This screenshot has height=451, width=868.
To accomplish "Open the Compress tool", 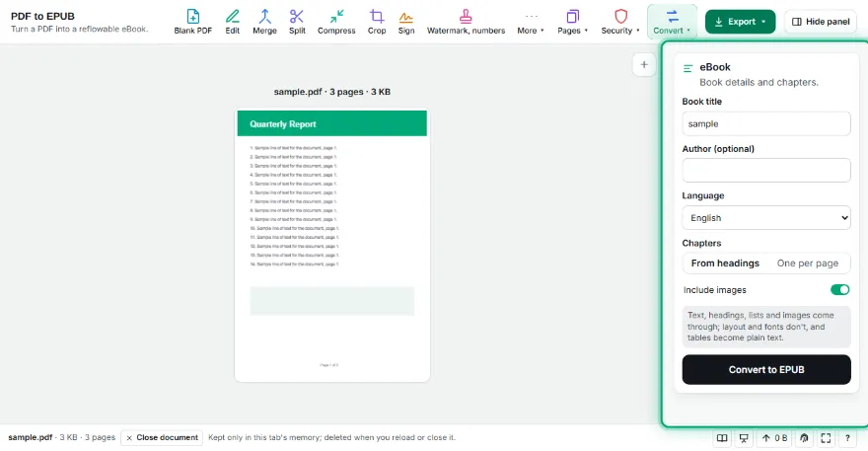I will [x=336, y=22].
